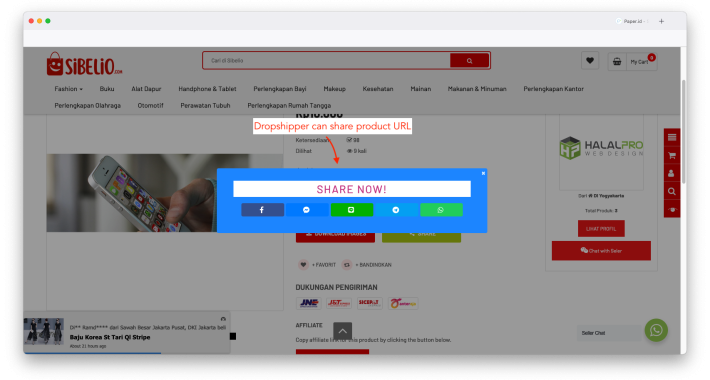Expand the Fashion dropdown menu
The image size is (710, 380).
(68, 89)
